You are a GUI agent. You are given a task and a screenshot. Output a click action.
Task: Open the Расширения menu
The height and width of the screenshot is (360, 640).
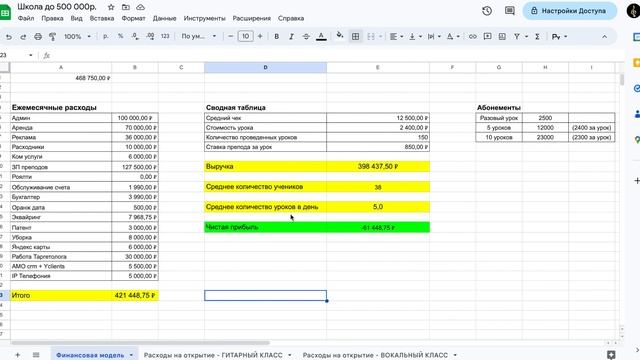tap(251, 18)
